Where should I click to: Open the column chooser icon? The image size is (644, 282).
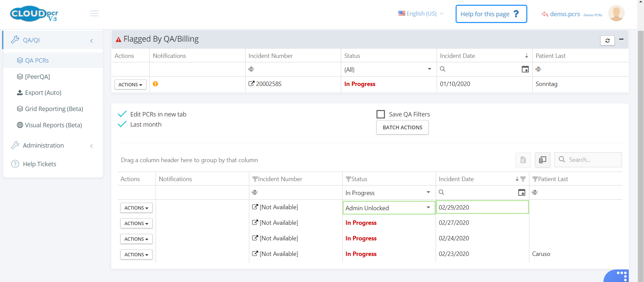[x=543, y=160]
